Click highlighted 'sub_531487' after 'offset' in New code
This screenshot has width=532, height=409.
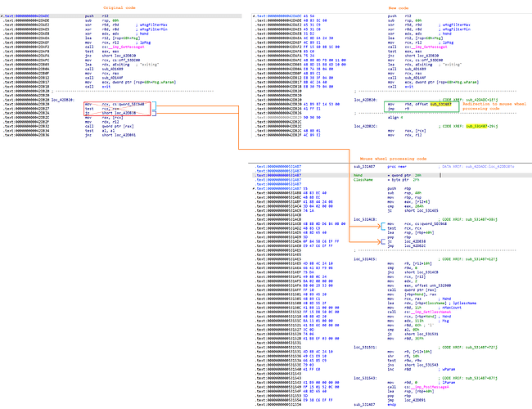(440, 104)
